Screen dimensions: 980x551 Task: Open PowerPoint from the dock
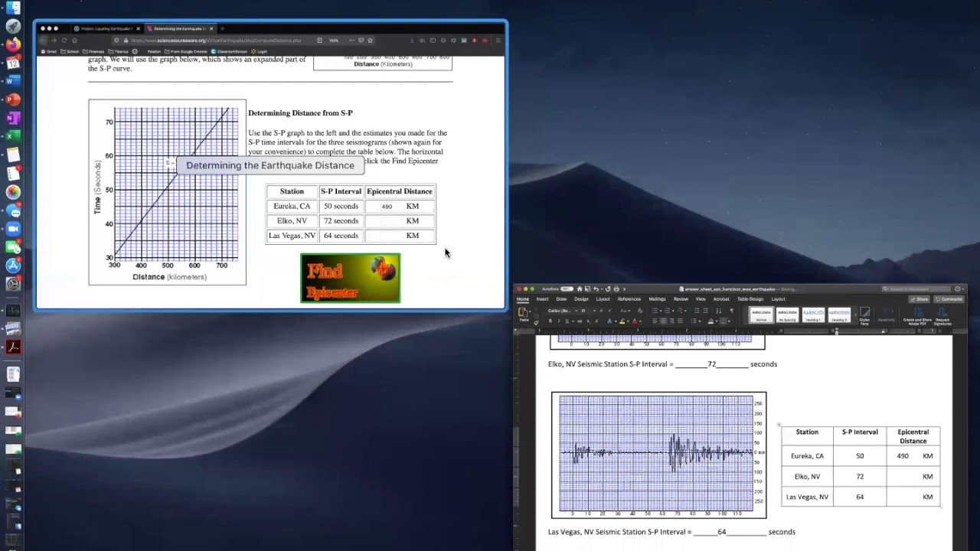point(13,99)
